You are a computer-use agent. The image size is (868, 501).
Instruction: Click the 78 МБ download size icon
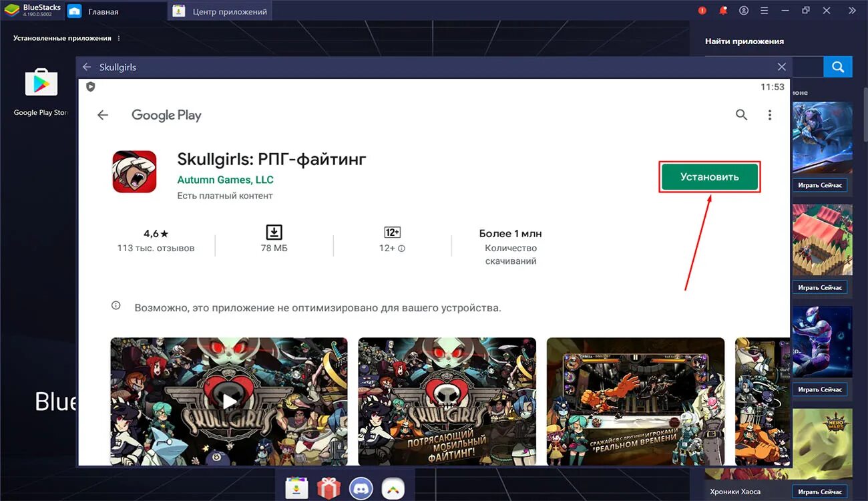click(274, 232)
